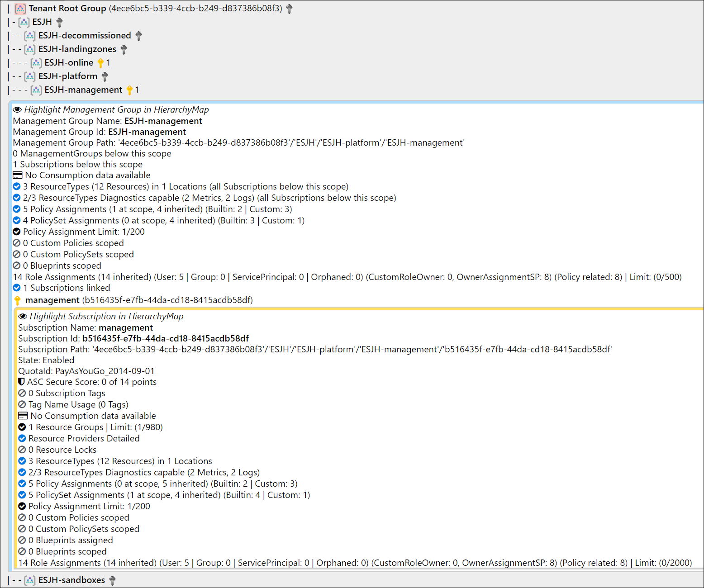Click 'QuotaId: PayAsYouGo_2014-09-01' text
Viewport: 704px width, 588px height.
click(x=86, y=371)
